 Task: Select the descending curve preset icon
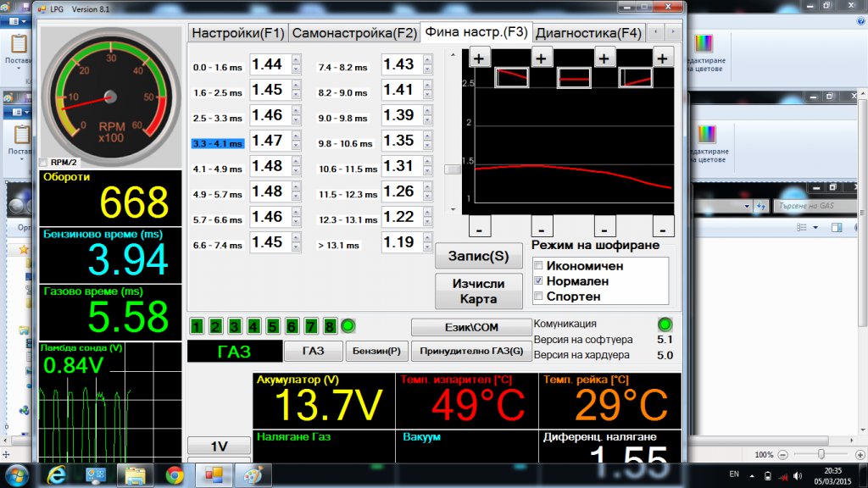click(x=512, y=78)
